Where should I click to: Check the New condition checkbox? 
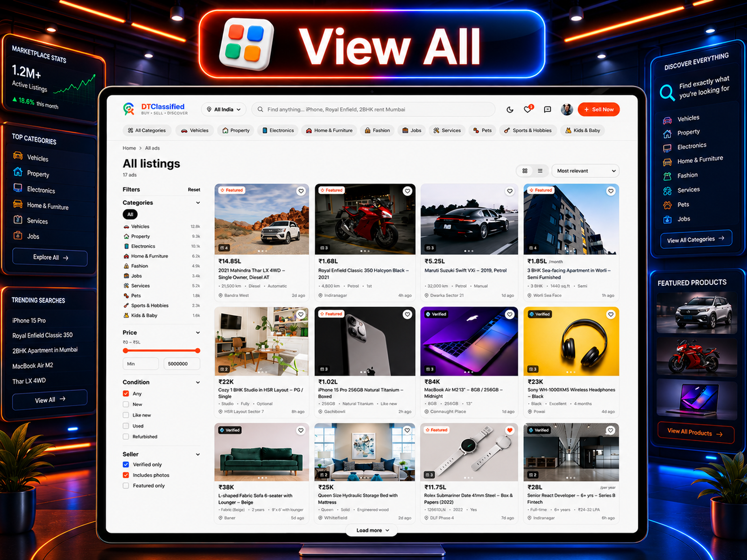point(126,404)
